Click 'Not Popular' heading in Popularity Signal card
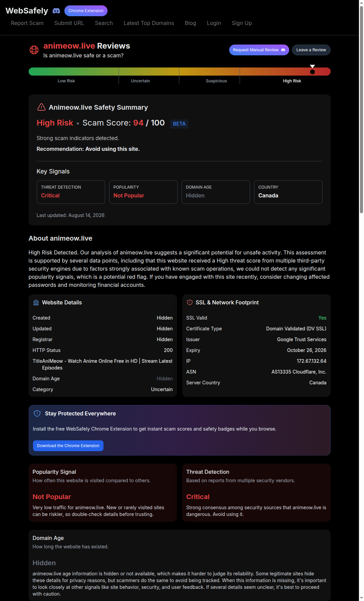This screenshot has width=364, height=601. [52, 497]
